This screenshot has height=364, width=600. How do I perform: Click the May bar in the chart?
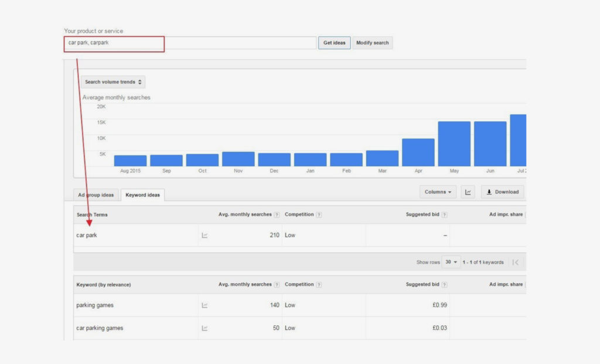[x=454, y=144]
